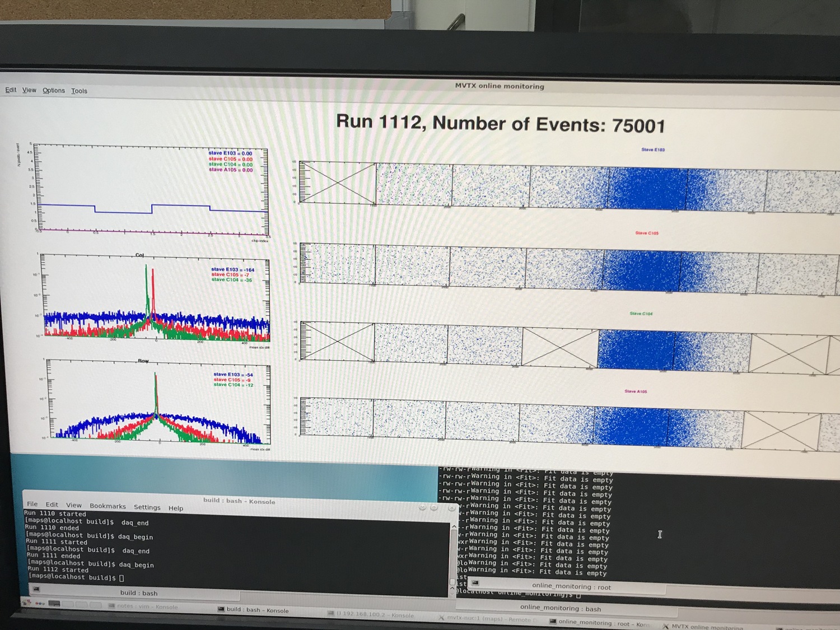Click the Stave C105 hitmap label
The image size is (840, 630).
click(647, 232)
